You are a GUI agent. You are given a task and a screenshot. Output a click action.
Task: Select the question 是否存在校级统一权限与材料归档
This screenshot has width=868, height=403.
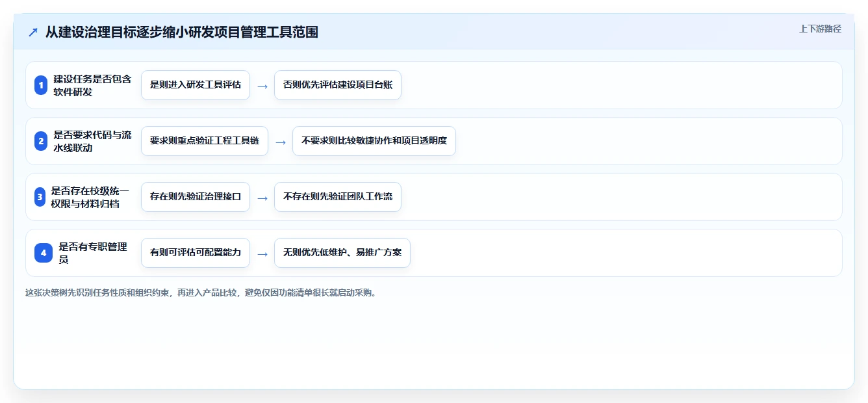[x=90, y=197]
